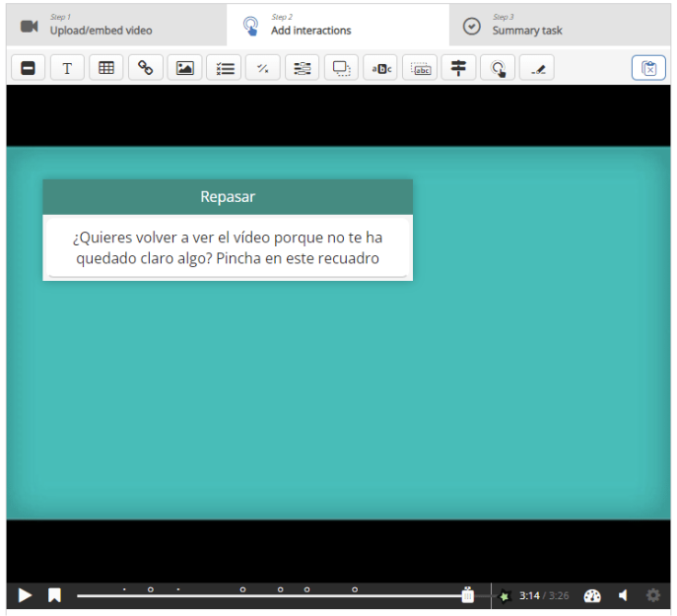Toggle the bookmarks menu
The width and height of the screenshot is (677, 616).
point(54,595)
